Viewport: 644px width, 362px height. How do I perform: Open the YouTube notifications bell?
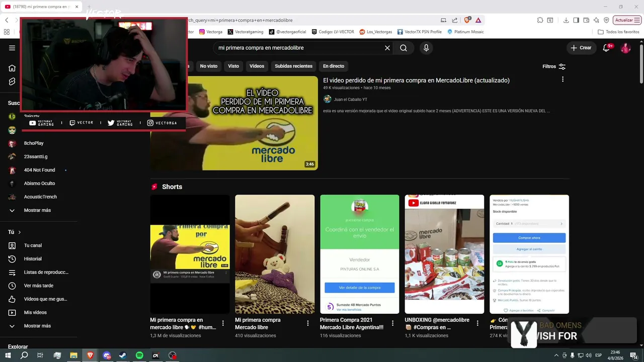[607, 48]
